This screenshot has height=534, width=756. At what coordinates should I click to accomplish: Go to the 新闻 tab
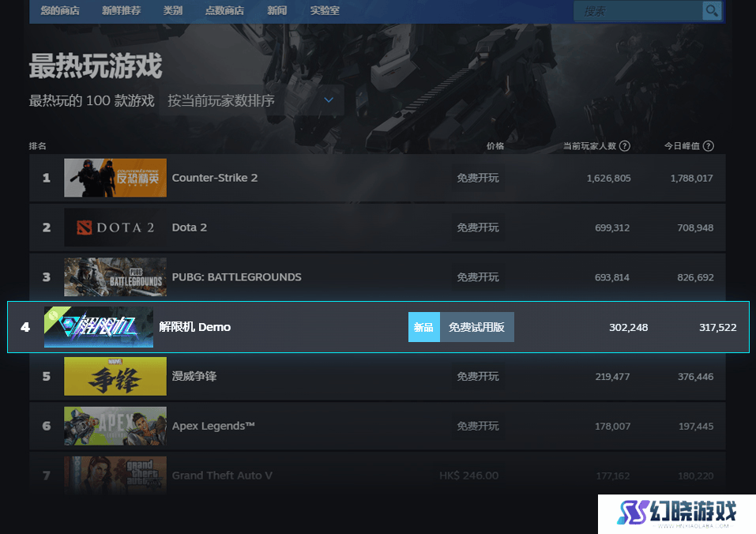(x=277, y=10)
